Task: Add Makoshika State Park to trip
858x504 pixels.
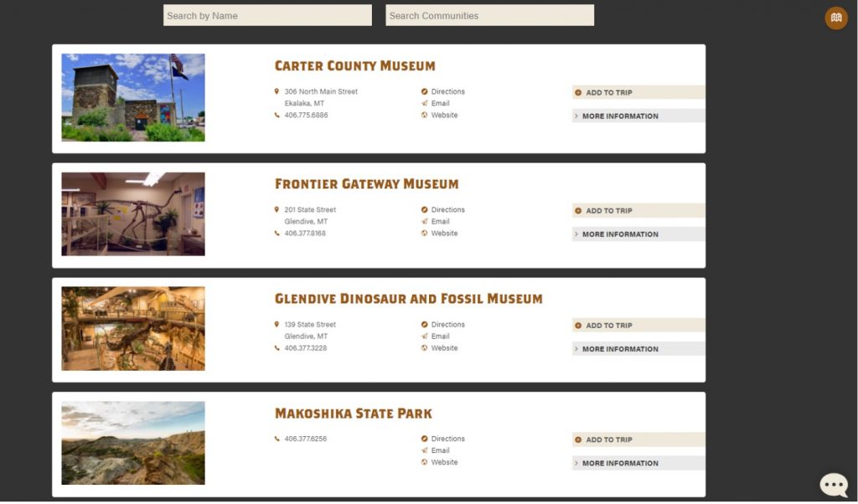Action: [638, 440]
